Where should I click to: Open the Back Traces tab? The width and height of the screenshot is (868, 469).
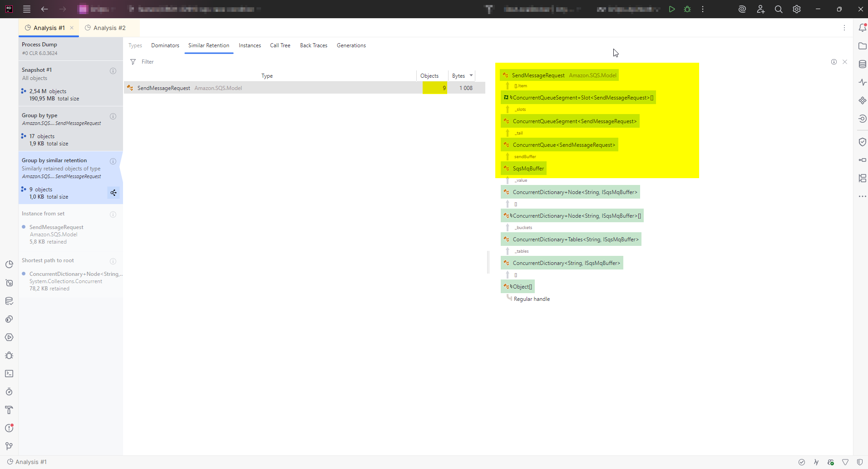(x=313, y=45)
